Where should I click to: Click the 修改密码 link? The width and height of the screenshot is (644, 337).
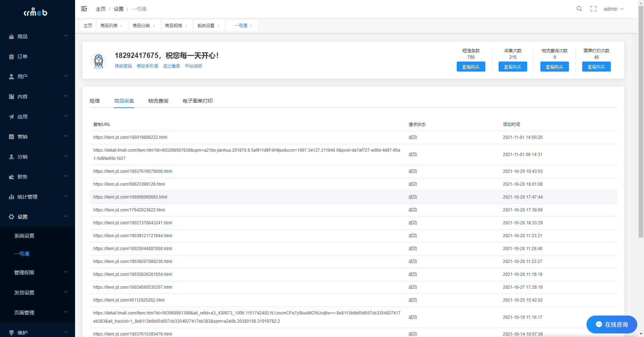coord(123,66)
